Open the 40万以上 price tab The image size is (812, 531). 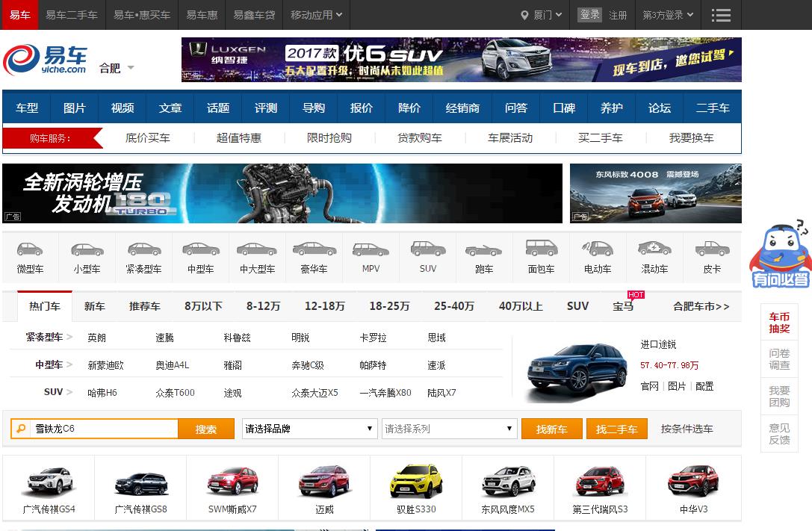click(521, 306)
